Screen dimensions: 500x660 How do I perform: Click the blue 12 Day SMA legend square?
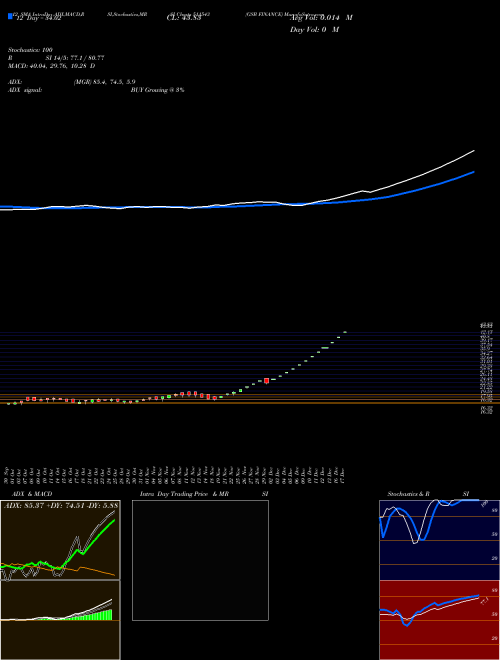(x=10, y=17)
